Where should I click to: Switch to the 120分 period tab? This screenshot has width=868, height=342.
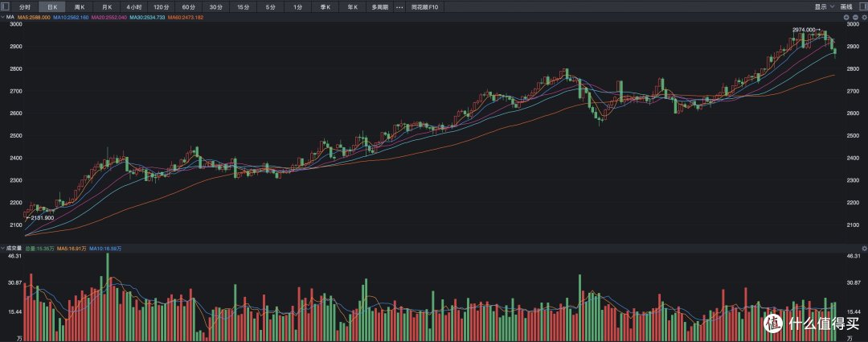tap(161, 7)
